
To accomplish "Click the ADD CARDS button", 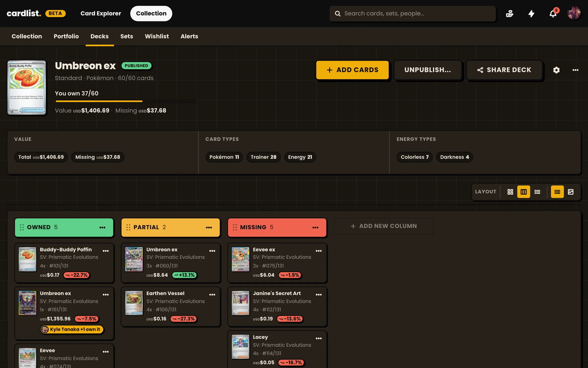I will pyautogui.click(x=352, y=70).
